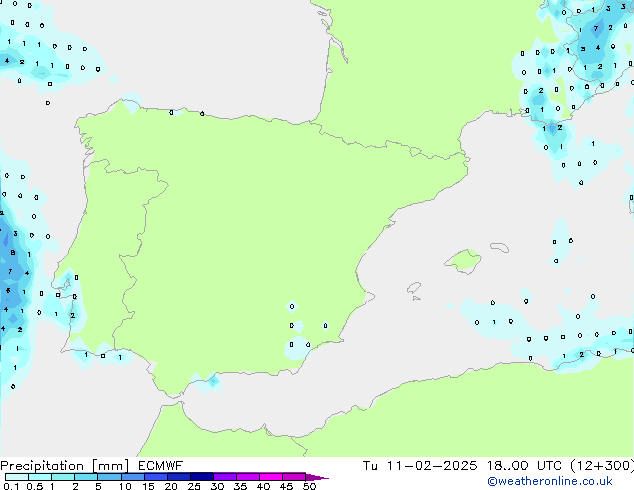Select the light cyan 1–2 mm legend swatch
This screenshot has height=490, width=634.
tap(63, 477)
